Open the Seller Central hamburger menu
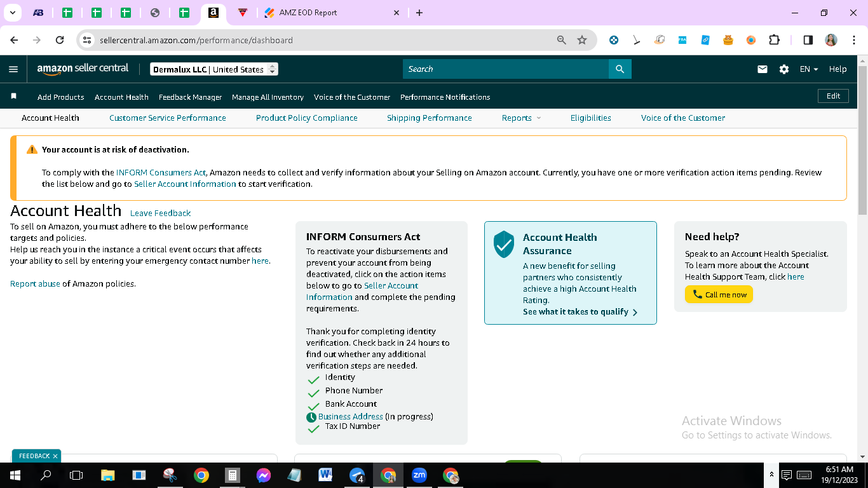 [x=13, y=69]
